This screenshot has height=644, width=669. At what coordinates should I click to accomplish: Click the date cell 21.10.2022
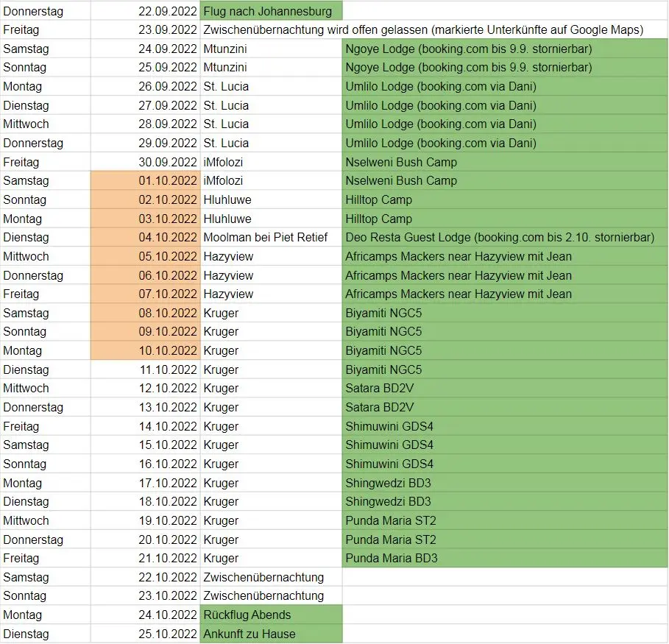pos(146,558)
